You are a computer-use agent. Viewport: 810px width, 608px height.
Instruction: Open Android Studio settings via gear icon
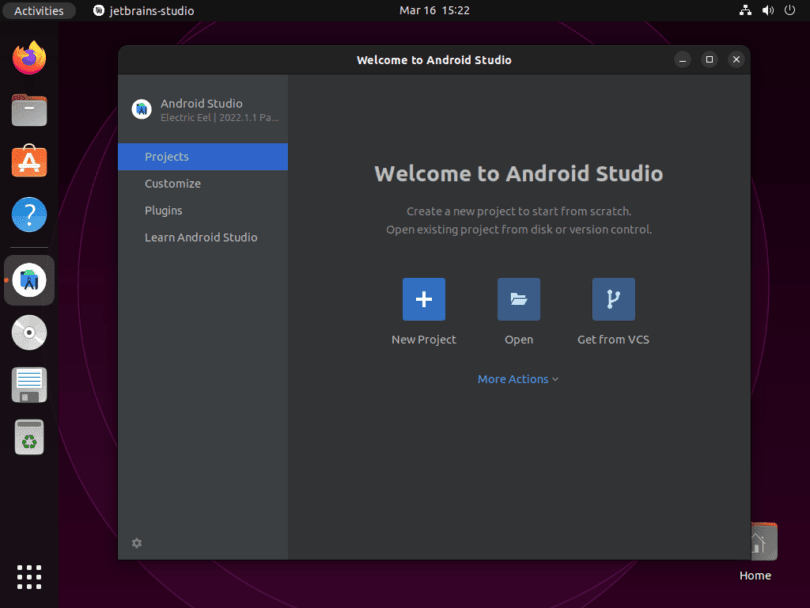coord(136,542)
